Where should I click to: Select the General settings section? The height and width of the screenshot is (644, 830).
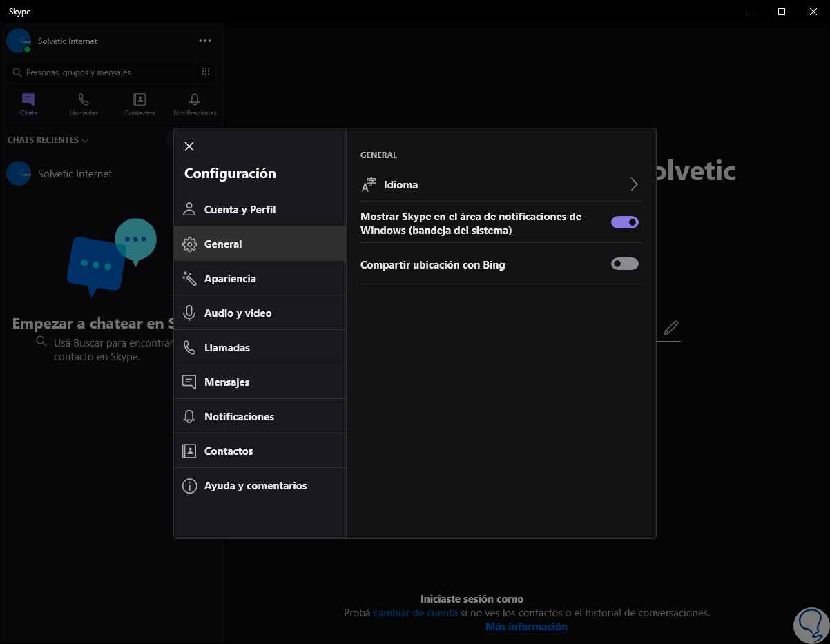click(260, 244)
